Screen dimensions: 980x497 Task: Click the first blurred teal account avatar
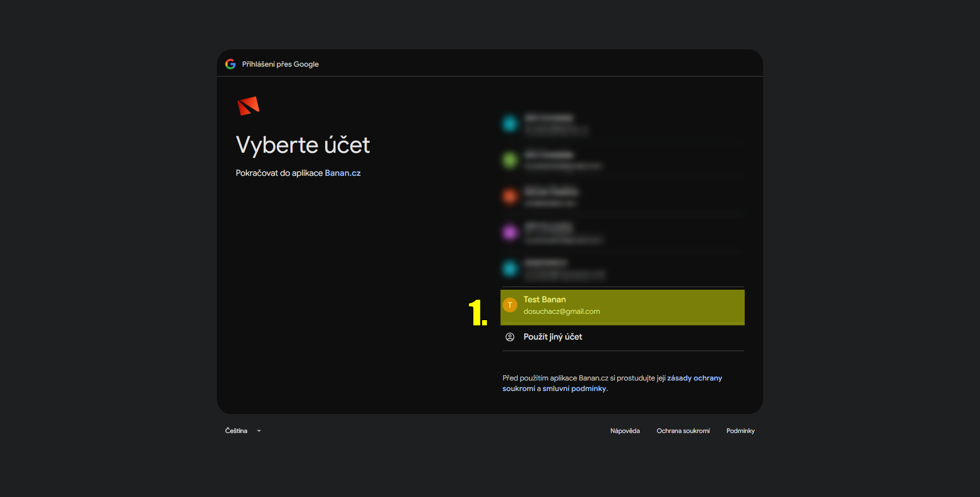pos(510,124)
